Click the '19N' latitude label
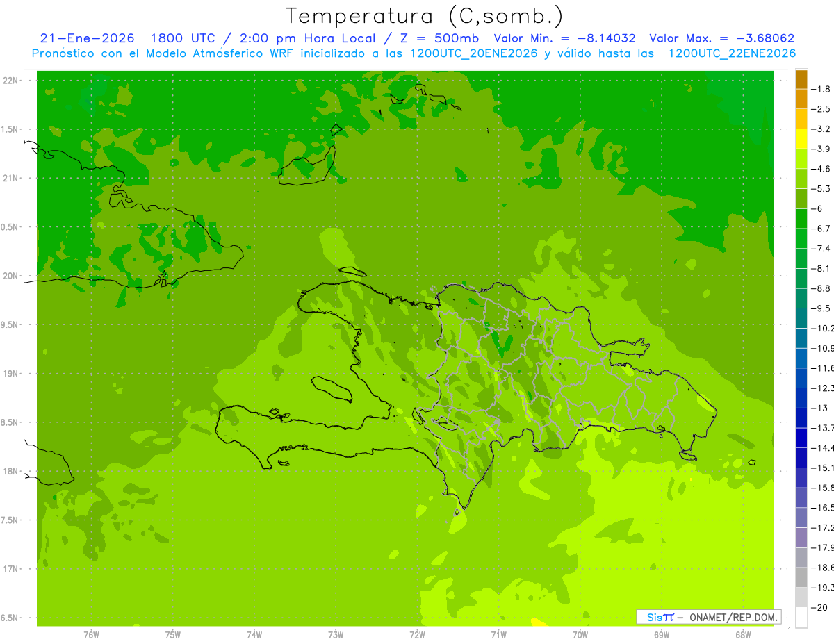 pyautogui.click(x=11, y=374)
